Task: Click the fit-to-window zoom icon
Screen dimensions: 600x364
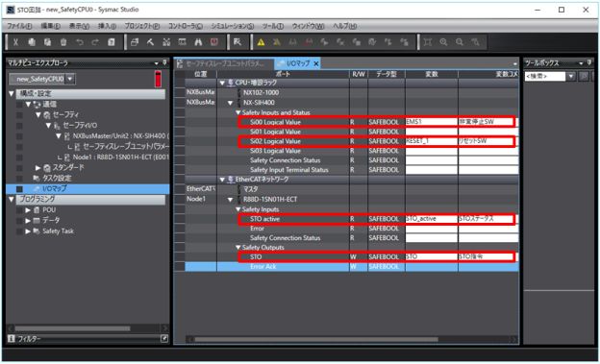Action: tap(428, 42)
